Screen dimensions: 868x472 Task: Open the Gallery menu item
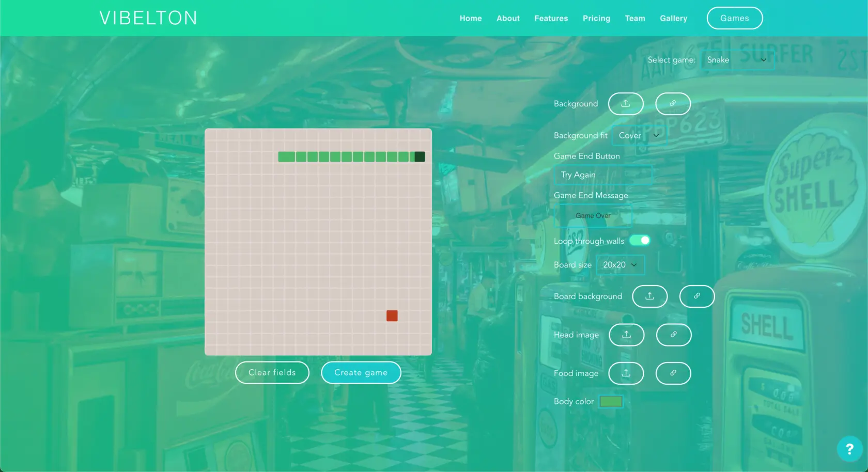tap(673, 18)
